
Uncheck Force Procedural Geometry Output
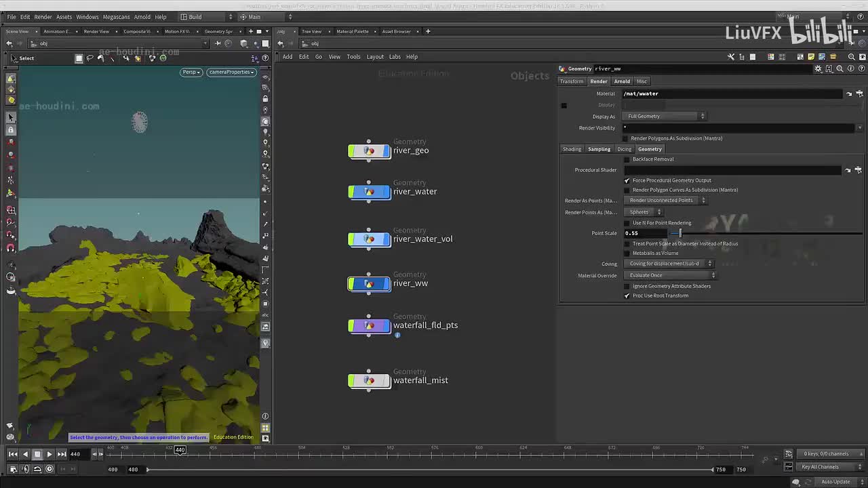[x=627, y=180]
